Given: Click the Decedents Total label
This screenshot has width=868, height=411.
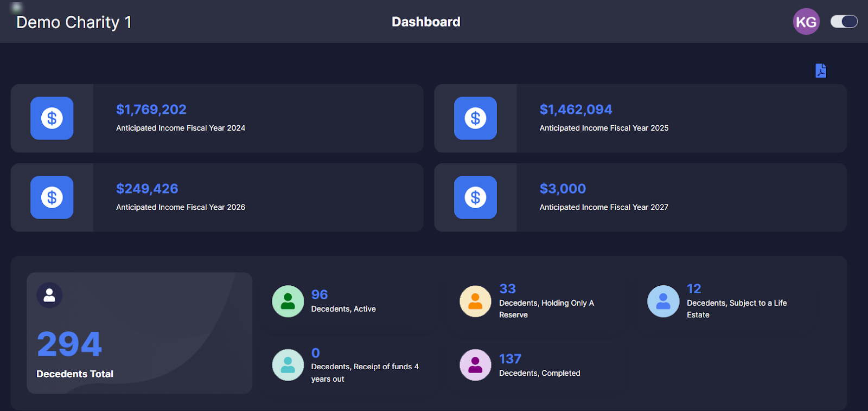Looking at the screenshot, I should 75,374.
